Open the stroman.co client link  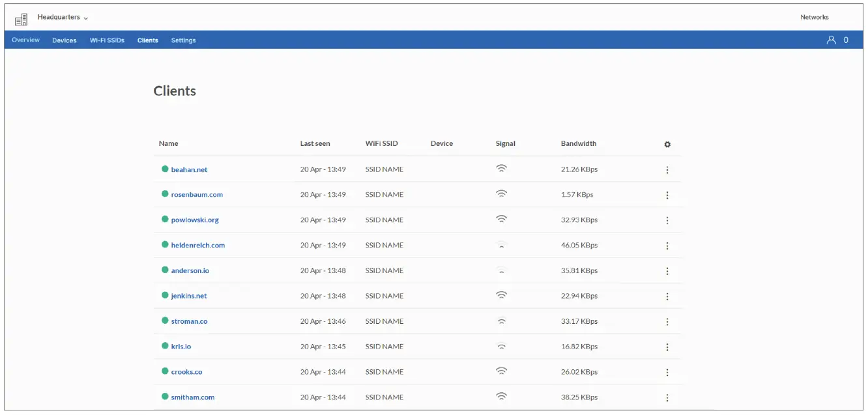[190, 321]
